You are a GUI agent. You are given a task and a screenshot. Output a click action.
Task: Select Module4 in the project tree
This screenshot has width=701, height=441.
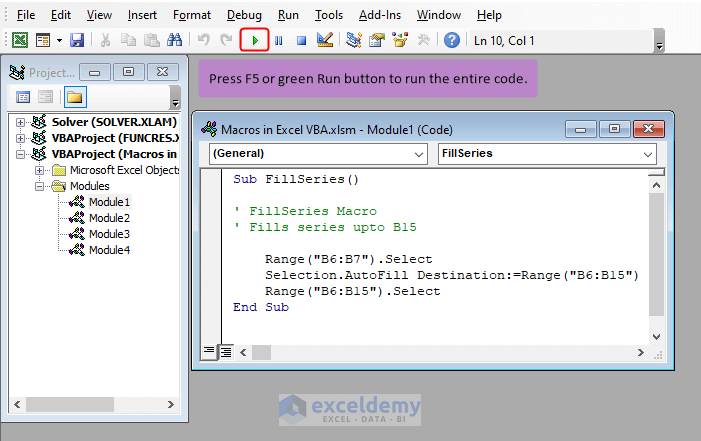point(109,250)
